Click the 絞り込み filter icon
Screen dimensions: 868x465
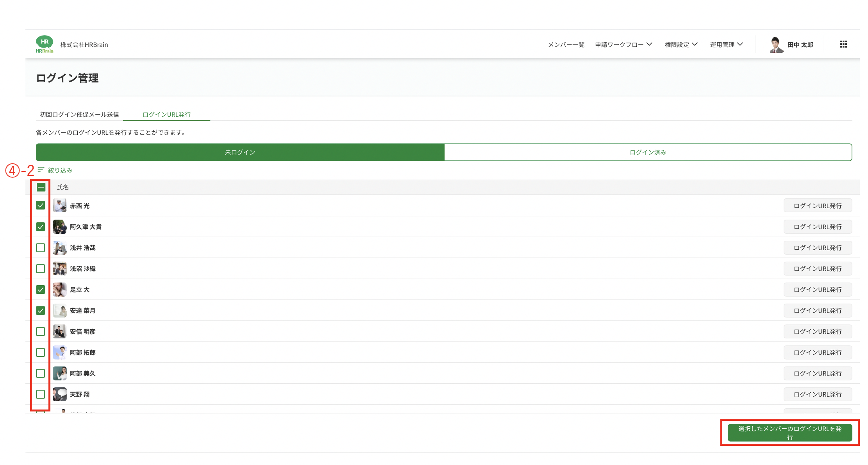[41, 170]
